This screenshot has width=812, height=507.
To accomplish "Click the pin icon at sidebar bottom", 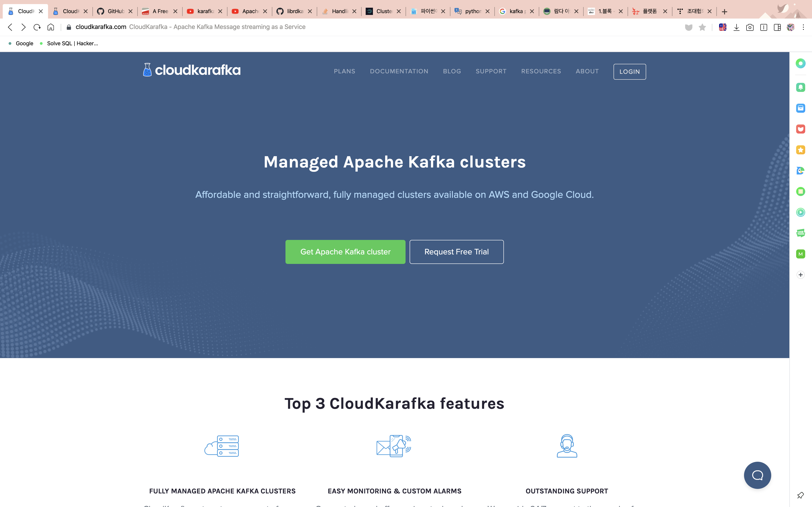I will click(801, 495).
